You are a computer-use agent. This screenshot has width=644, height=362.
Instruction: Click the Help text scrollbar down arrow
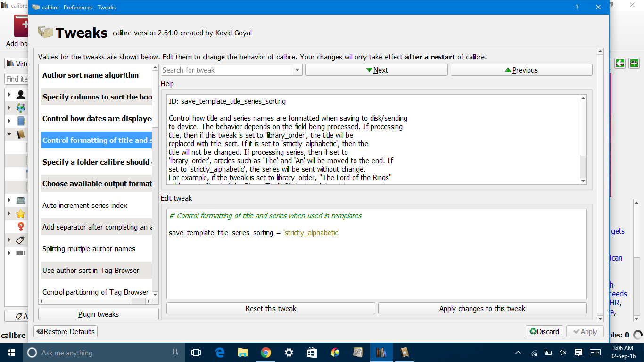tap(583, 181)
